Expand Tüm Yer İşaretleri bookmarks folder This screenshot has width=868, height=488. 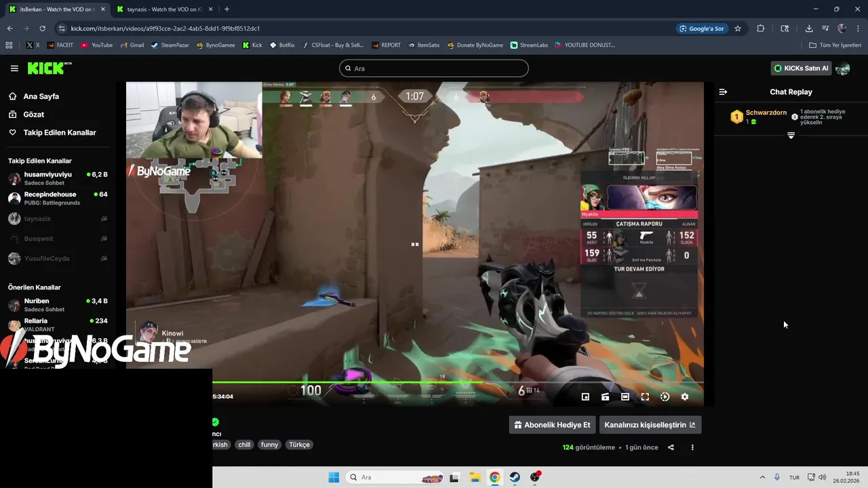click(x=835, y=45)
